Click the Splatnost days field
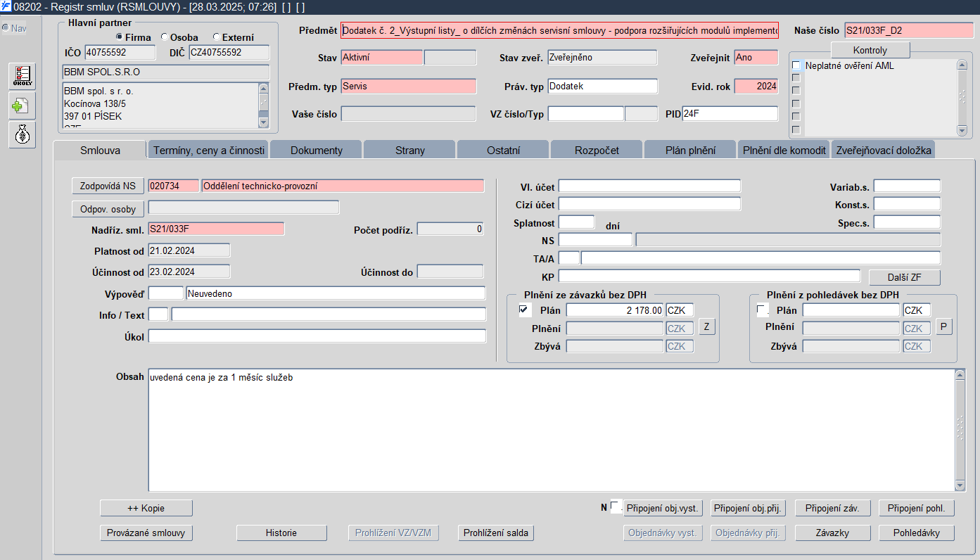 point(576,222)
